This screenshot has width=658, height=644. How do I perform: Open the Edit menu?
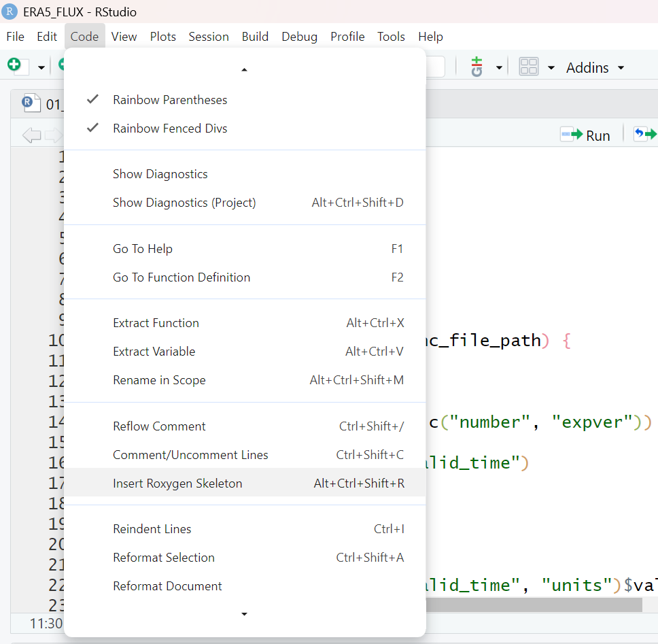[x=47, y=37]
